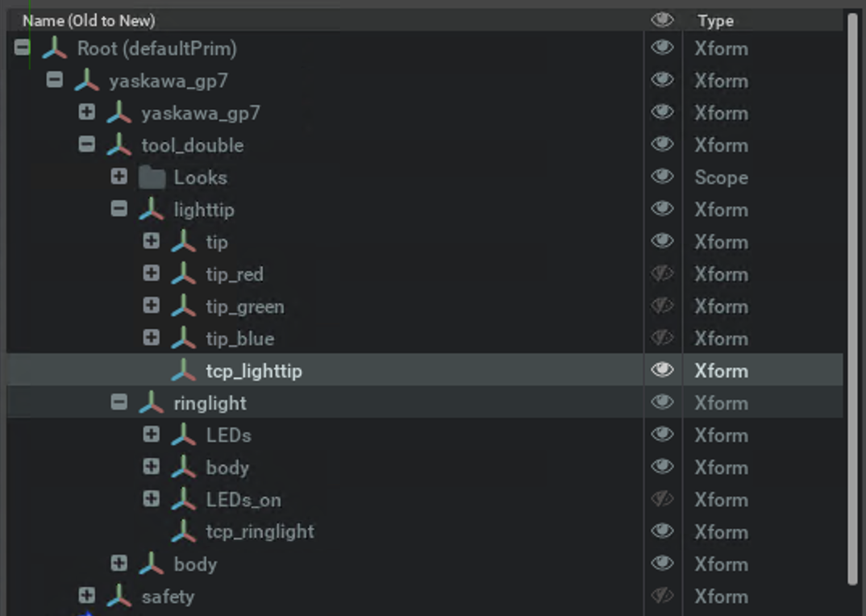Image resolution: width=866 pixels, height=616 pixels.
Task: Click the vertical scrollbar of the stage tree
Action: point(853,298)
